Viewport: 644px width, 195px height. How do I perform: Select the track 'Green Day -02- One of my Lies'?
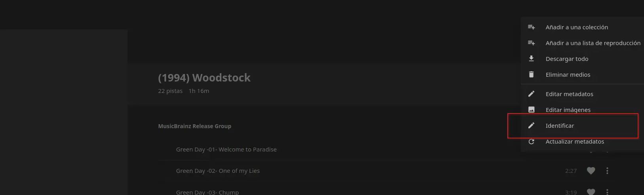(x=218, y=171)
